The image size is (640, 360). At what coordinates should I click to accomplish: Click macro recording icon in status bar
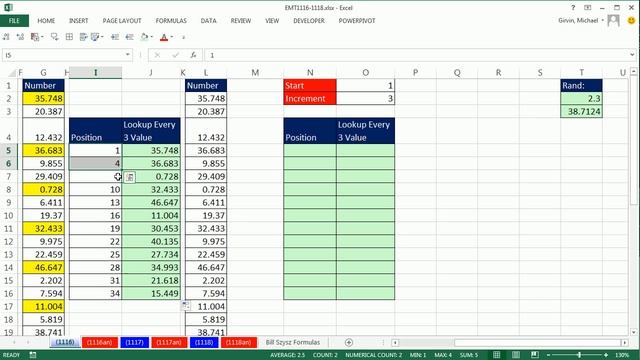[x=33, y=355]
